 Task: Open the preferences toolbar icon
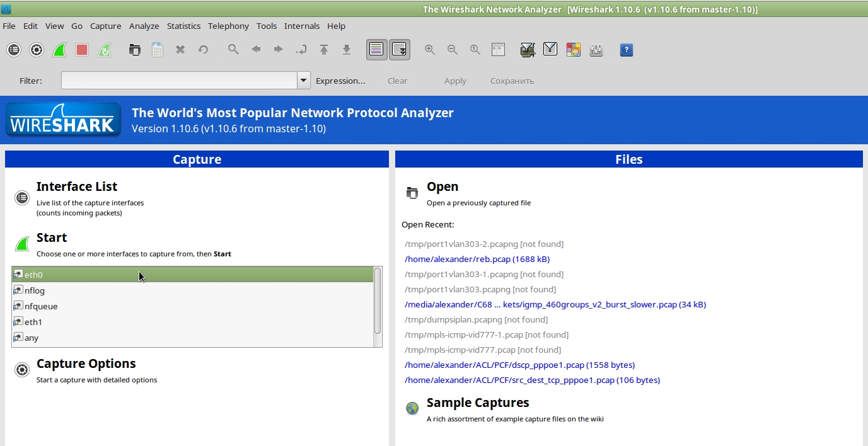(x=596, y=50)
